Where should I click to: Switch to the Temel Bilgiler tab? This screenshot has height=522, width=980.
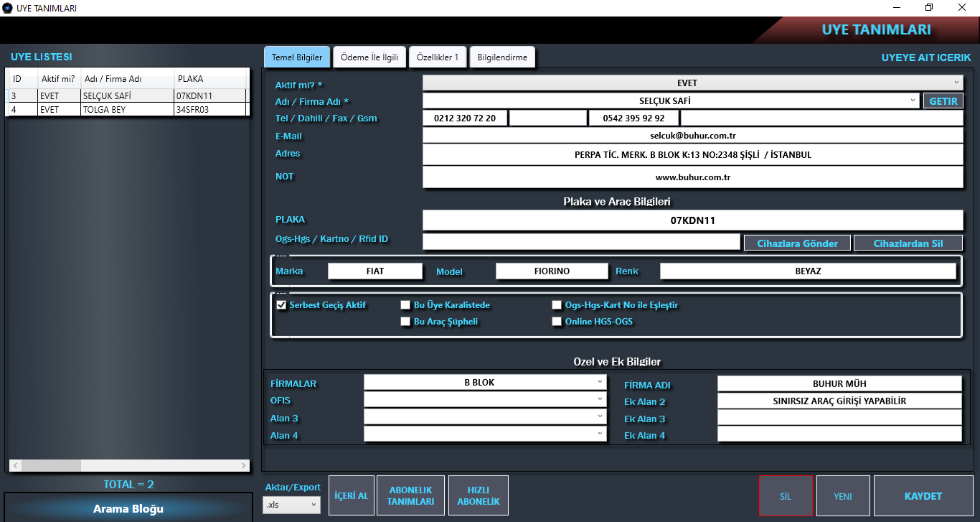pyautogui.click(x=297, y=57)
